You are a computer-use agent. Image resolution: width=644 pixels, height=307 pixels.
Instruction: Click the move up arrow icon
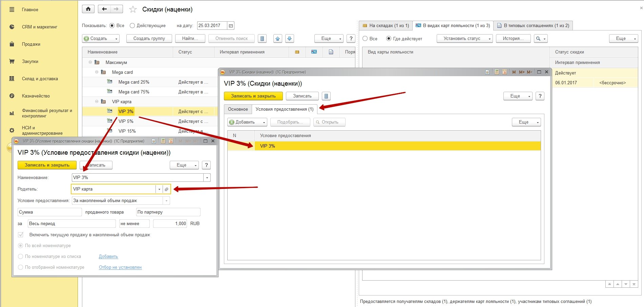pos(278,39)
